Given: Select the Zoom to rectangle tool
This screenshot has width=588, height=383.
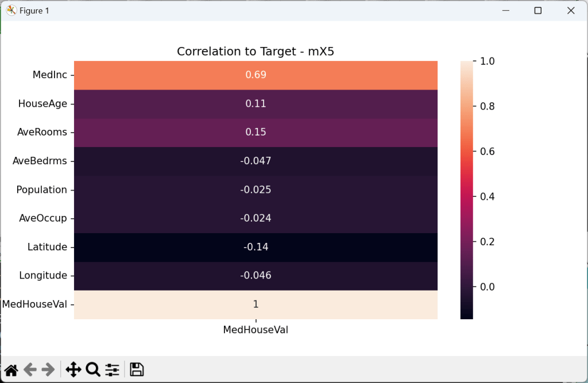Looking at the screenshot, I should click(93, 369).
